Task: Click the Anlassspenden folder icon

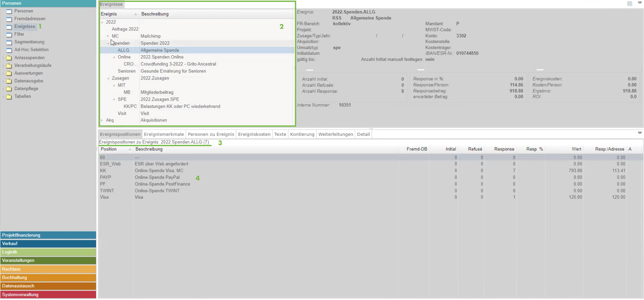Action: [x=9, y=58]
